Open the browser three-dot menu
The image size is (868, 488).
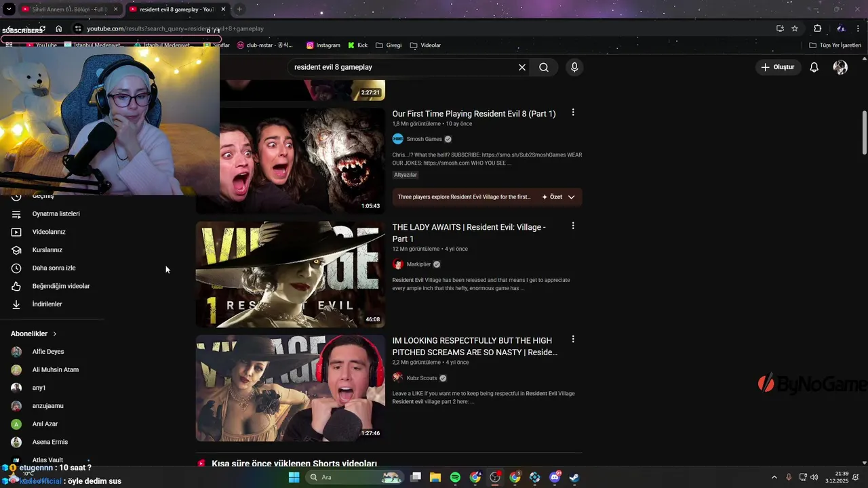858,28
